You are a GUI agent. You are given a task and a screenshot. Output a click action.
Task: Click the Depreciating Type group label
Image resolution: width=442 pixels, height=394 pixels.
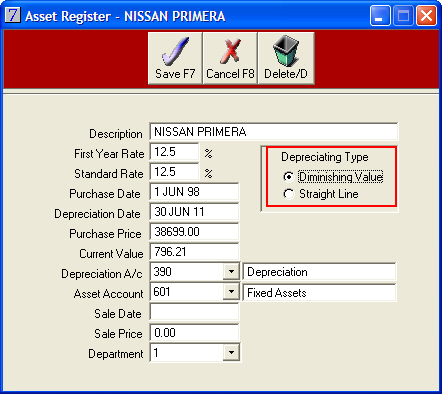[x=325, y=157]
